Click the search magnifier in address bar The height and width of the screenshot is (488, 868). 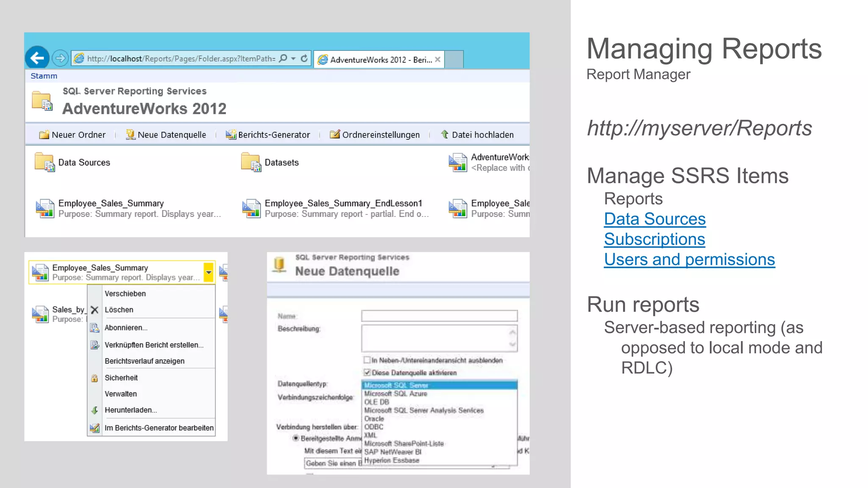(x=283, y=58)
